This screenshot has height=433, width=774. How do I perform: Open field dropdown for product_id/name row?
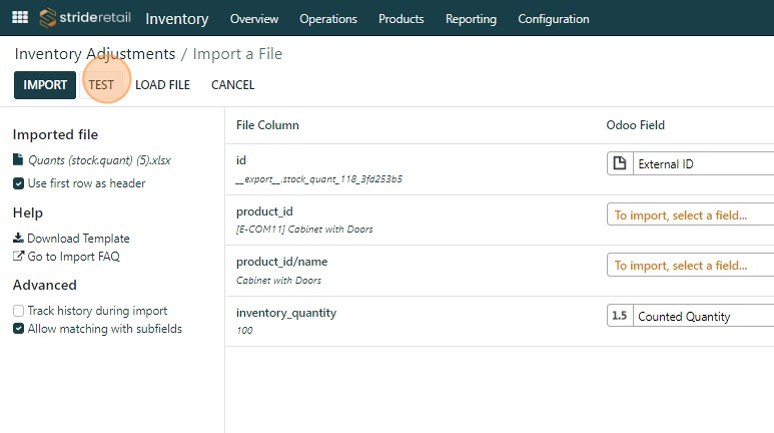coord(690,266)
